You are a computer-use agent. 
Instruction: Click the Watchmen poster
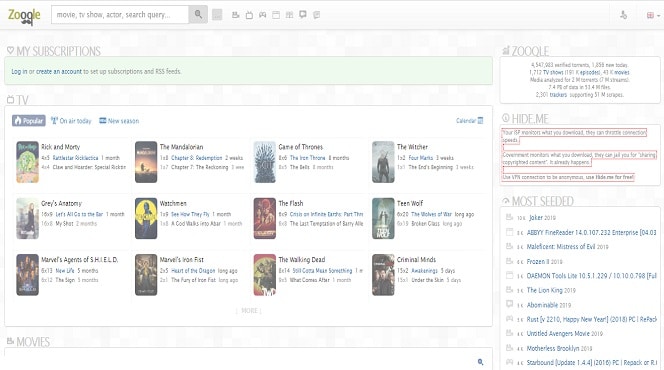tap(146, 218)
